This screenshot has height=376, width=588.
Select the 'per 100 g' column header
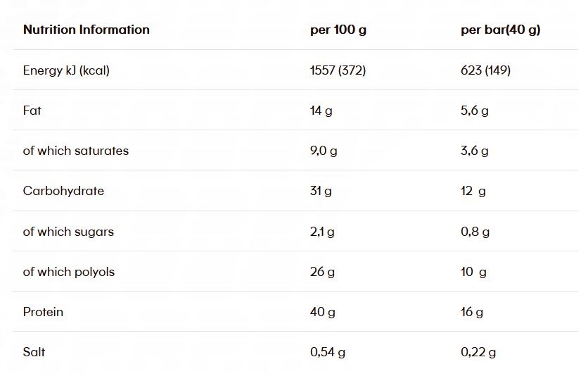[338, 30]
